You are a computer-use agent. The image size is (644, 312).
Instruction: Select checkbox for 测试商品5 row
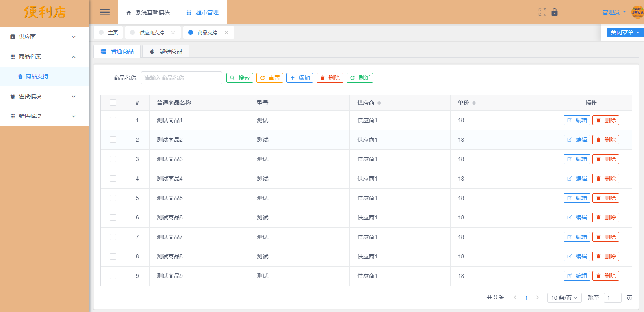tap(113, 198)
